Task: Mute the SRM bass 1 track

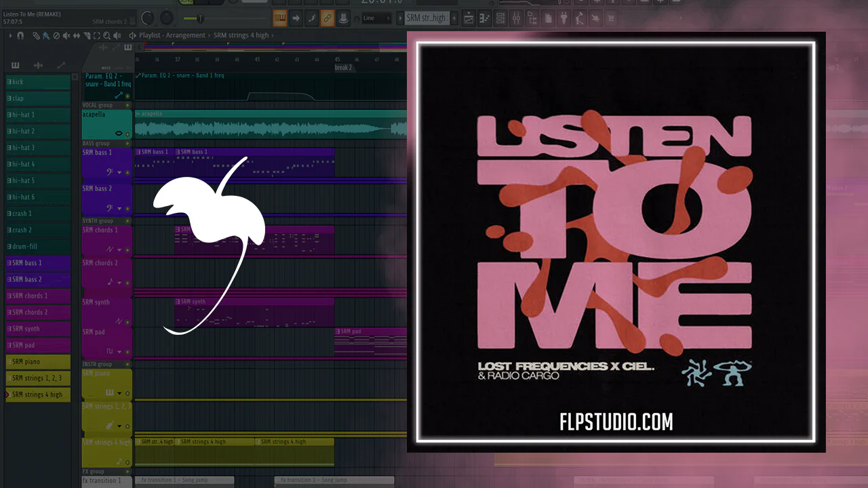Action: point(127,172)
